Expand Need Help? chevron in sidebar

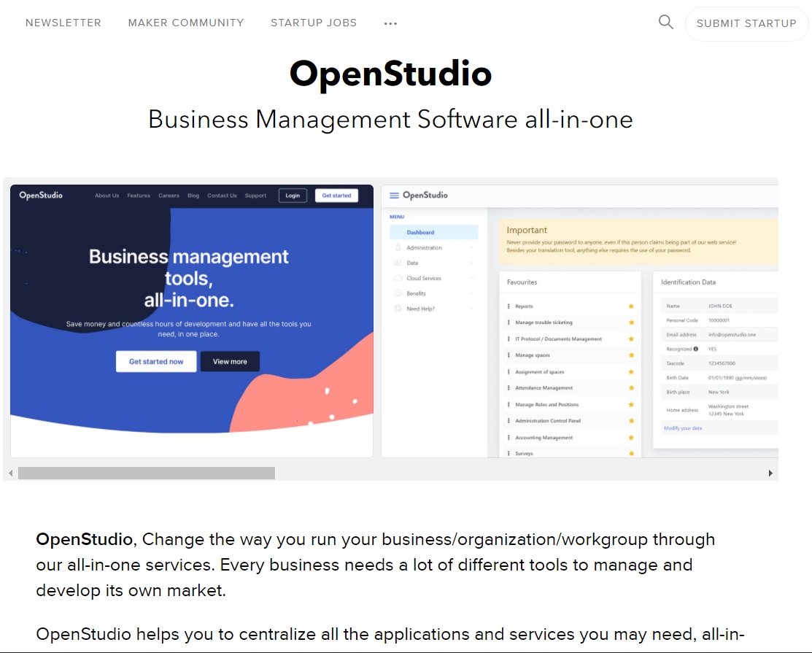tap(472, 309)
